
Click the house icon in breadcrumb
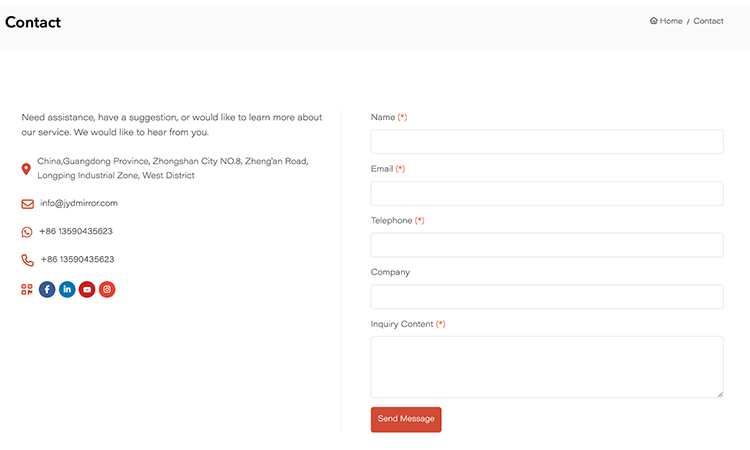coord(654,21)
